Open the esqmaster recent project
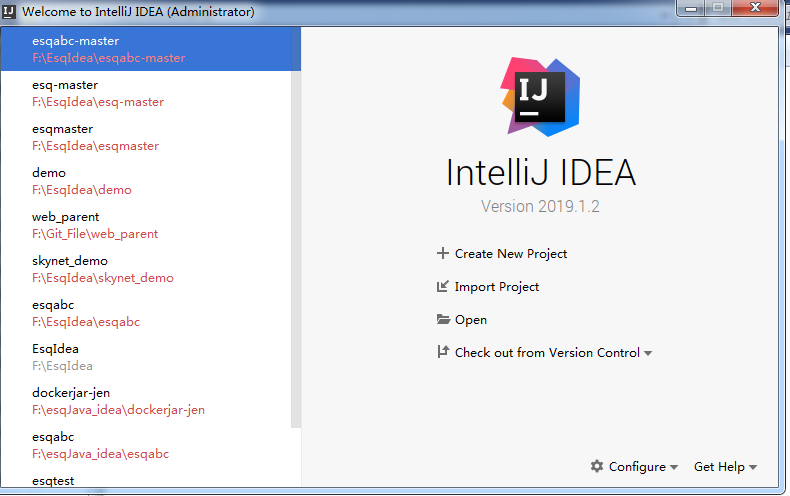This screenshot has width=790, height=496. pos(146,137)
